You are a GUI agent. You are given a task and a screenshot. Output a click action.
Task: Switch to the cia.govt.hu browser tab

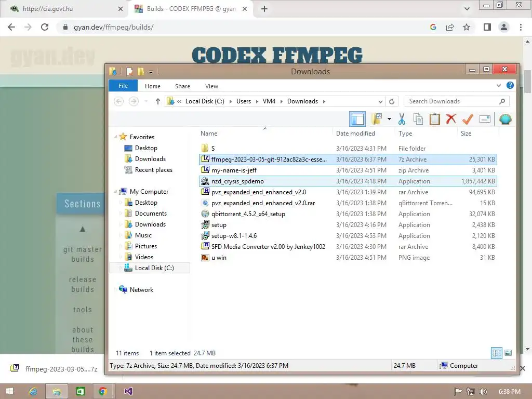click(x=64, y=9)
